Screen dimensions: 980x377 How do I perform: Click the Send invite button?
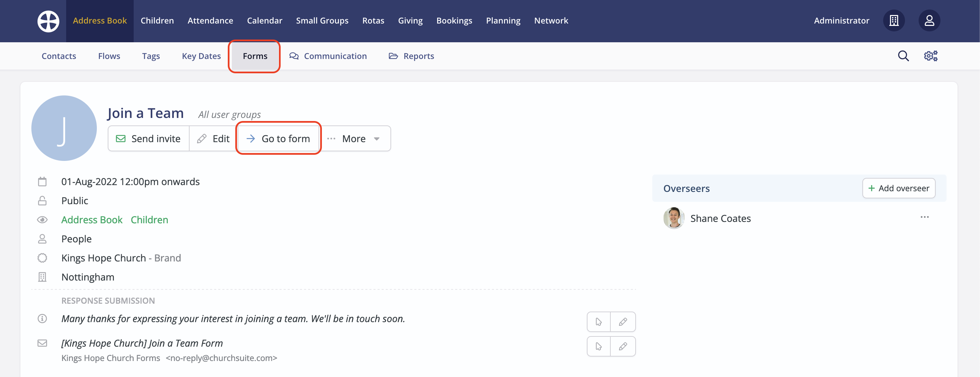point(148,139)
